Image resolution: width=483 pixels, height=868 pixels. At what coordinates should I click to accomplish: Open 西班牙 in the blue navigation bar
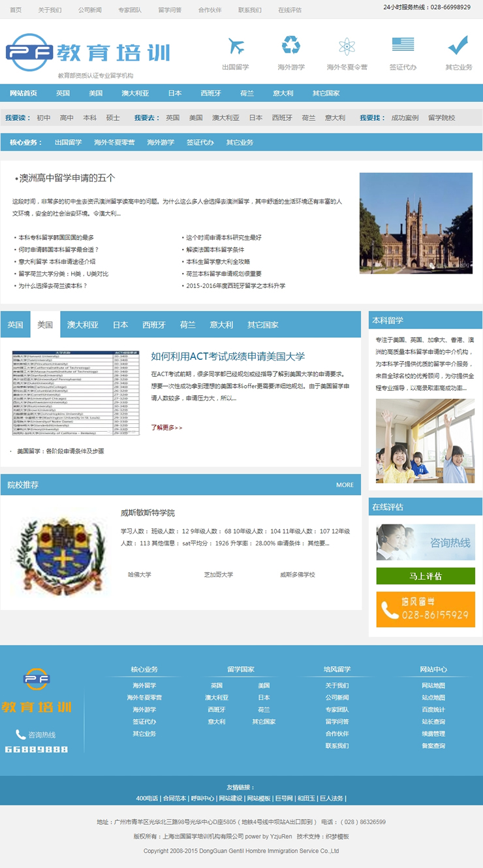pos(210,93)
